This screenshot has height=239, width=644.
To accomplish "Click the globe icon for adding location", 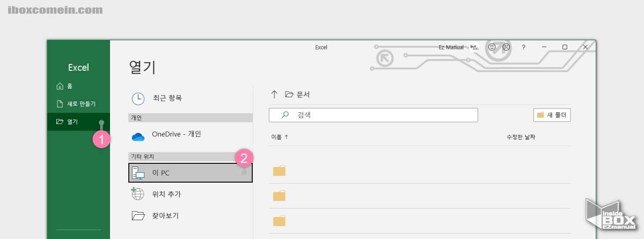I will [x=138, y=194].
